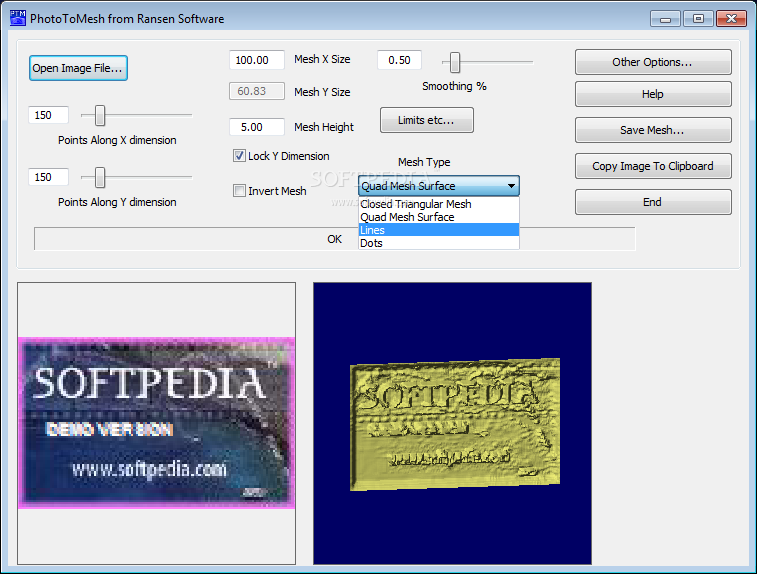The width and height of the screenshot is (757, 574).
Task: Click the Help button
Action: [x=653, y=94]
